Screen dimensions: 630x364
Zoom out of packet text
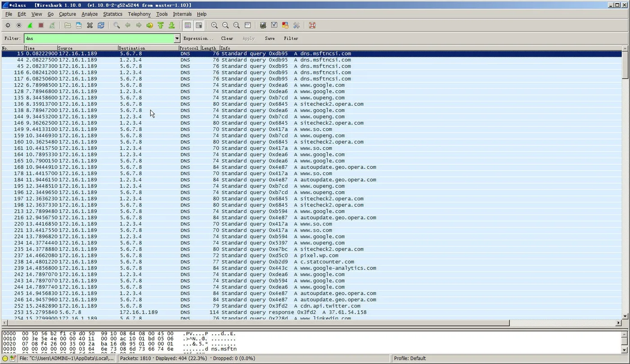point(225,25)
